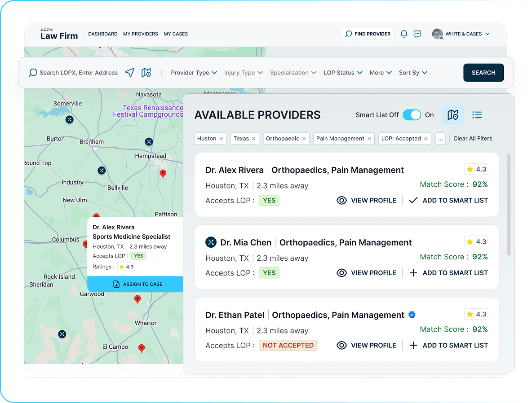Click the red pin near El Campo
The image size is (532, 403).
coord(142,348)
